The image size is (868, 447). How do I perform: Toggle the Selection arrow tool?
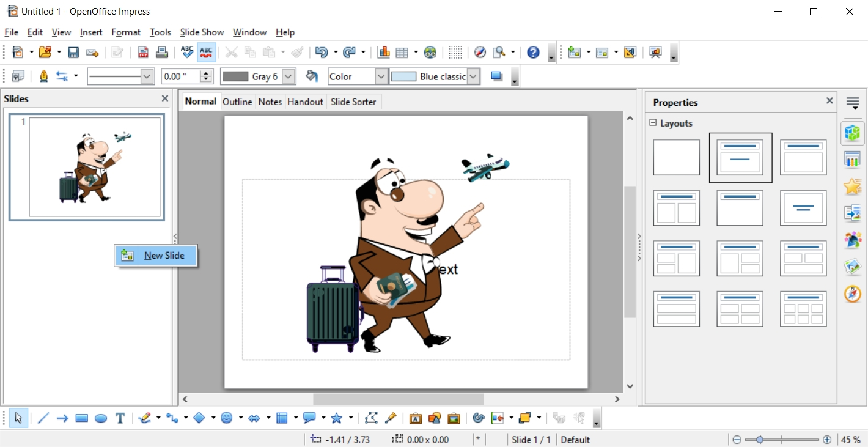coord(18,418)
